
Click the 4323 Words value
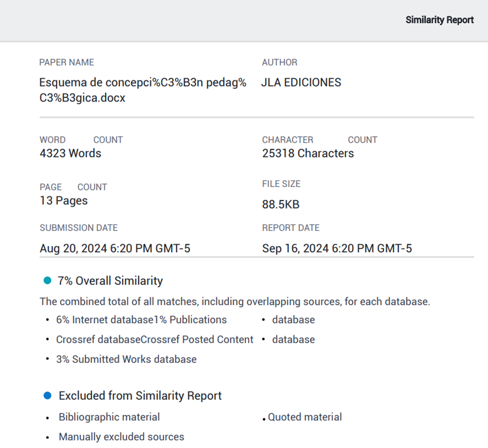click(x=70, y=153)
